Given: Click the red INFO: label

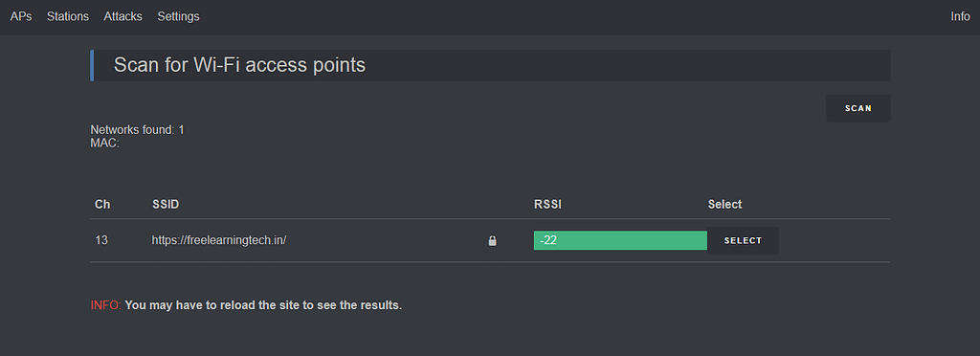Looking at the screenshot, I should click(x=106, y=305).
